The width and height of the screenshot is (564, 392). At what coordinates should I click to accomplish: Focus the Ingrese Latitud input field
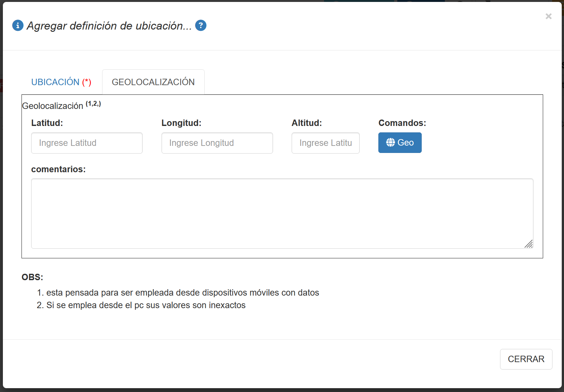click(x=87, y=143)
